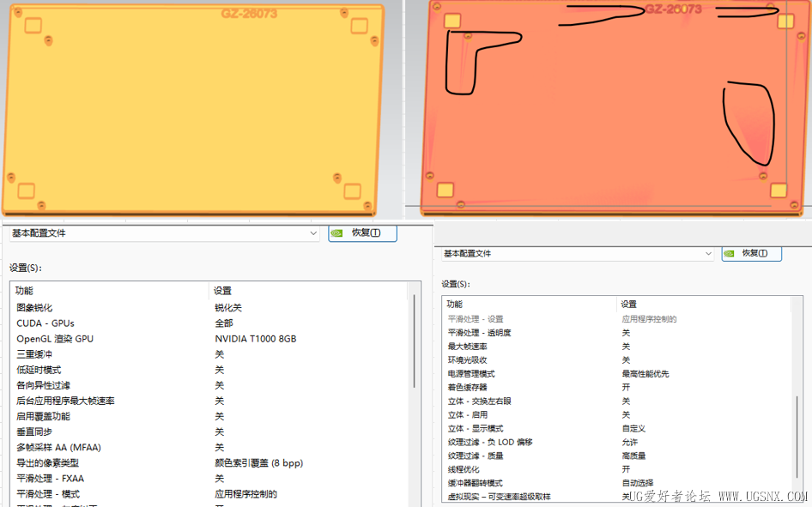Select the 多帧采样 AA (MFAA) row

coord(209,448)
